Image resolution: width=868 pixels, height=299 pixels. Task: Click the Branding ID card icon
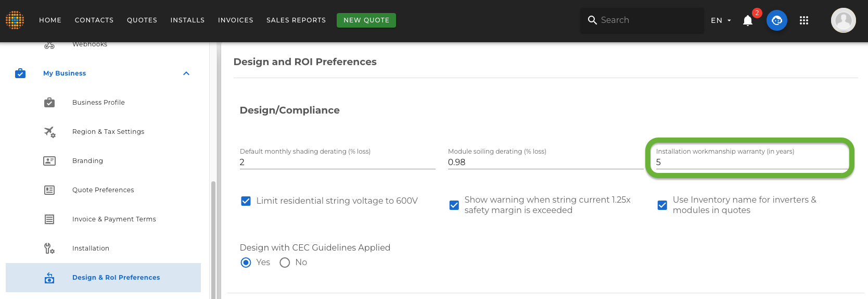pyautogui.click(x=49, y=161)
